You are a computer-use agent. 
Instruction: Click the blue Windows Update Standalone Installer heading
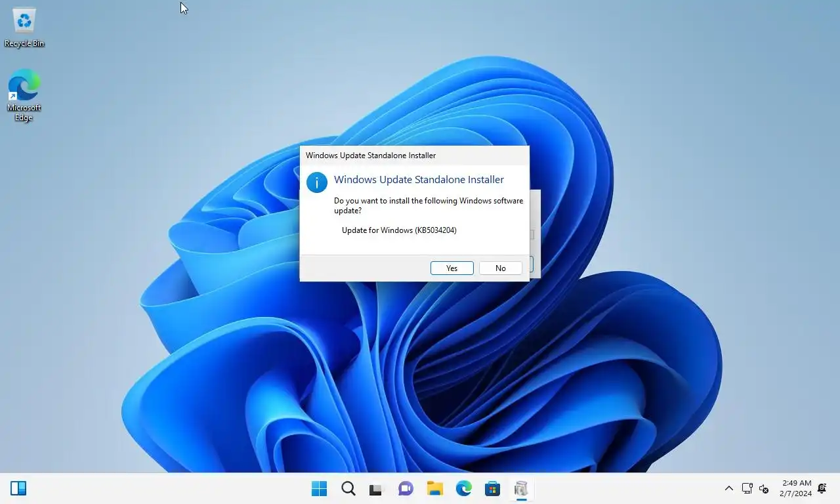tap(419, 180)
